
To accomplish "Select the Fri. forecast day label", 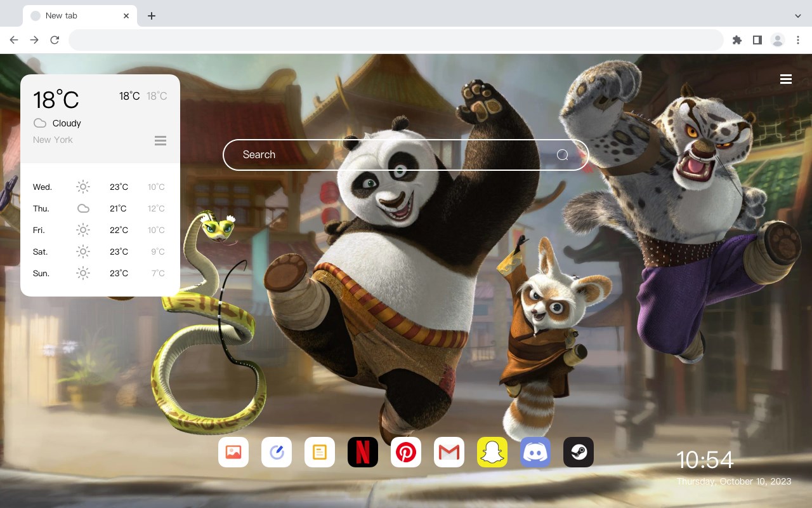I will pos(39,231).
